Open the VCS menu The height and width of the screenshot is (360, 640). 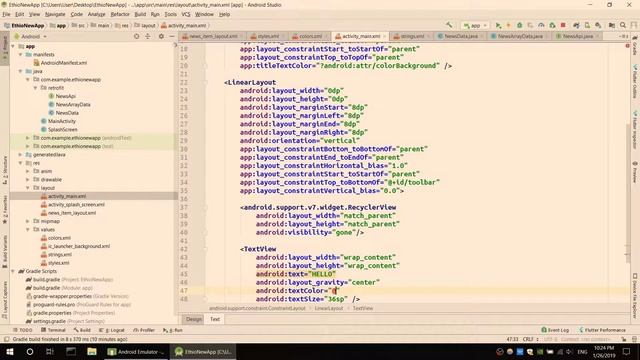pyautogui.click(x=186, y=14)
